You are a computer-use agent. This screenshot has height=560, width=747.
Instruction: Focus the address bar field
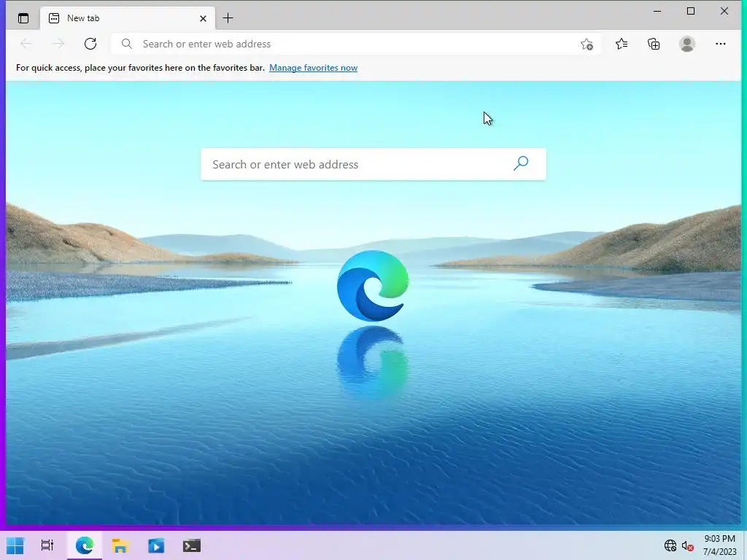(355, 44)
